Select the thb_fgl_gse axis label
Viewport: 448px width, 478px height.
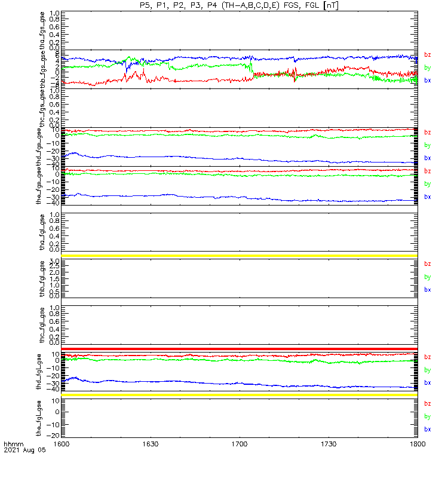(42, 278)
